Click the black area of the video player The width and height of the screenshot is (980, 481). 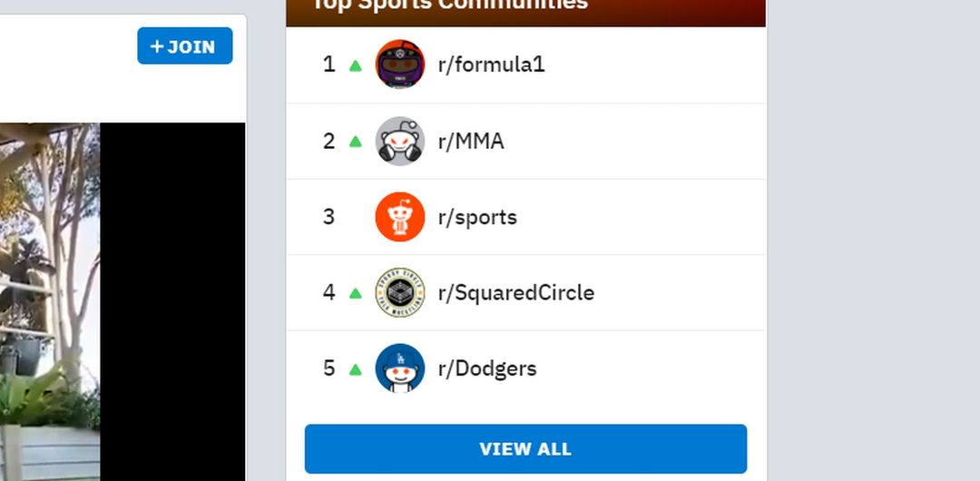point(172,301)
